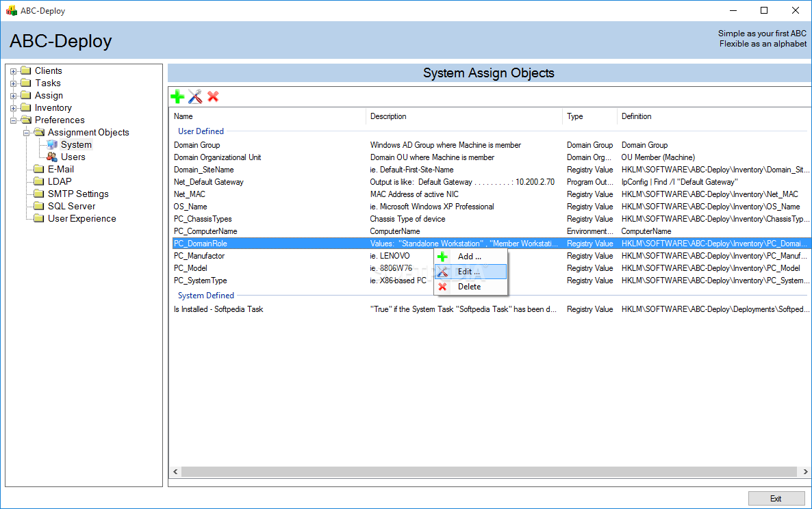812x509 pixels.
Task: Click the System Defined group header
Action: [206, 296]
